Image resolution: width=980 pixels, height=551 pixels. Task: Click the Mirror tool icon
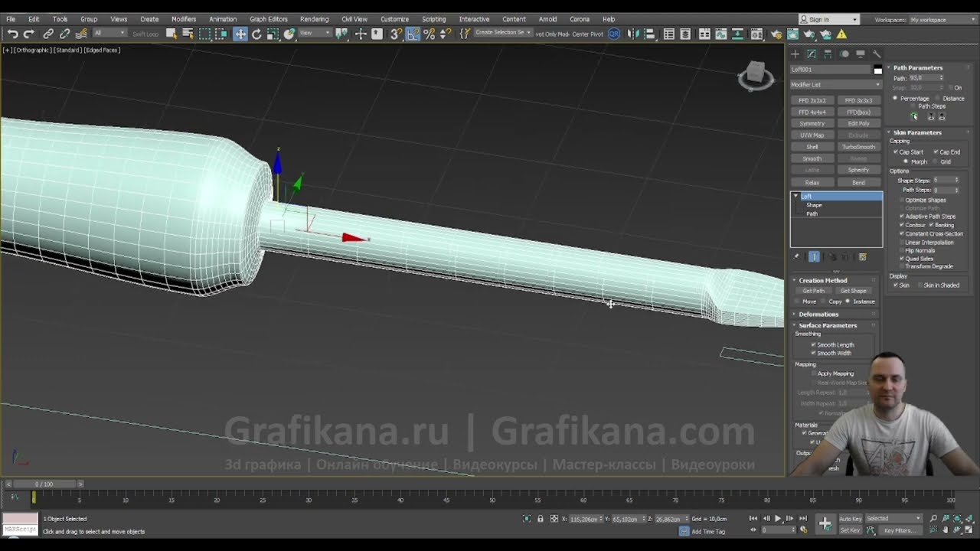632,34
